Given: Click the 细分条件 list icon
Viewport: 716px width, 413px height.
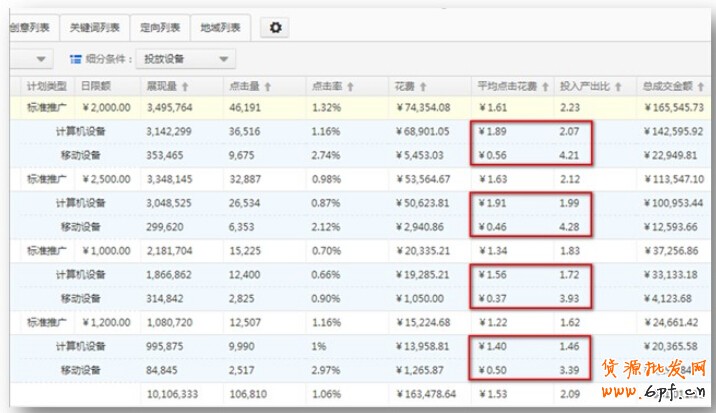Looking at the screenshot, I should coord(75,60).
